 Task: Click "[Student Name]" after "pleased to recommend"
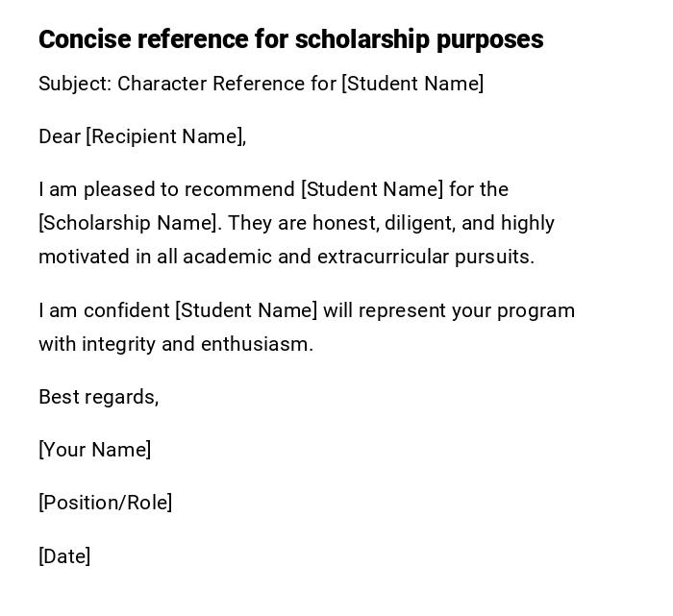[x=372, y=189]
